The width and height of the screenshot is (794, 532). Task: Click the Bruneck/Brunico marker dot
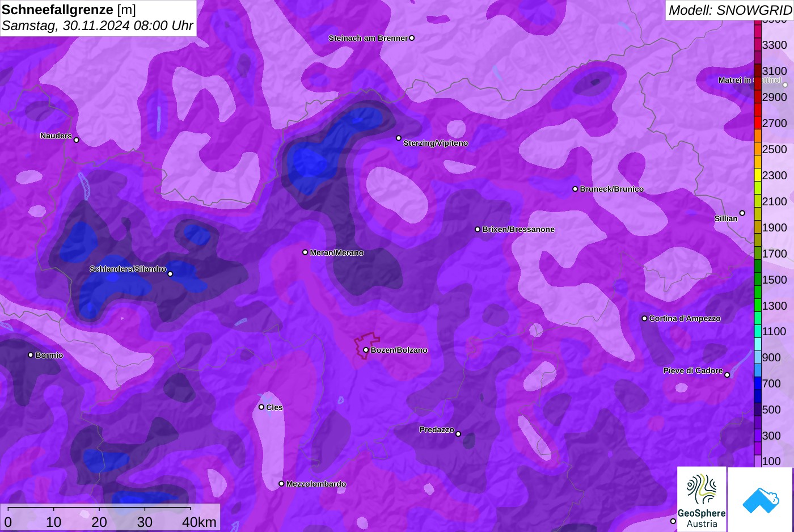(575, 189)
